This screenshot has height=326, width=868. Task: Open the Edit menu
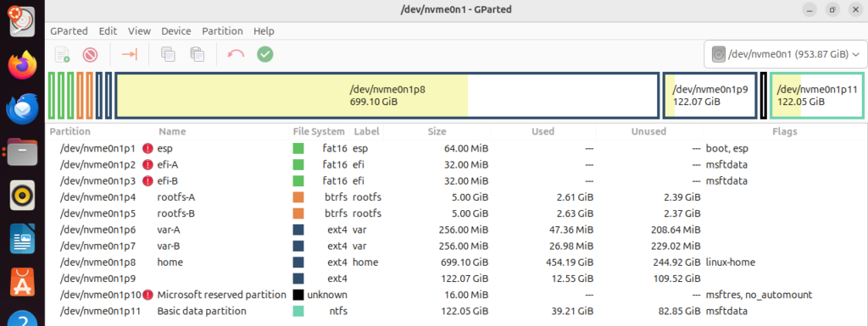[108, 31]
